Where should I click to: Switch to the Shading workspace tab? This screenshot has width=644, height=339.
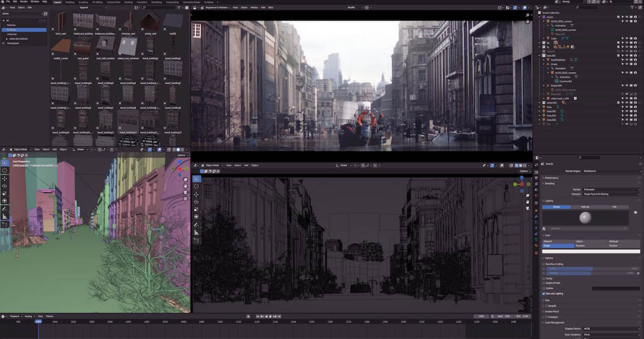[x=128, y=2]
